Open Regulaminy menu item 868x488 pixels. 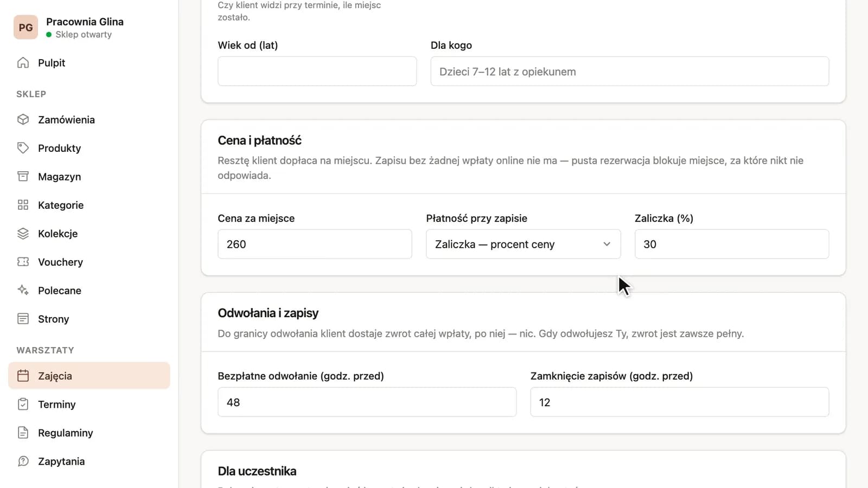point(89,433)
